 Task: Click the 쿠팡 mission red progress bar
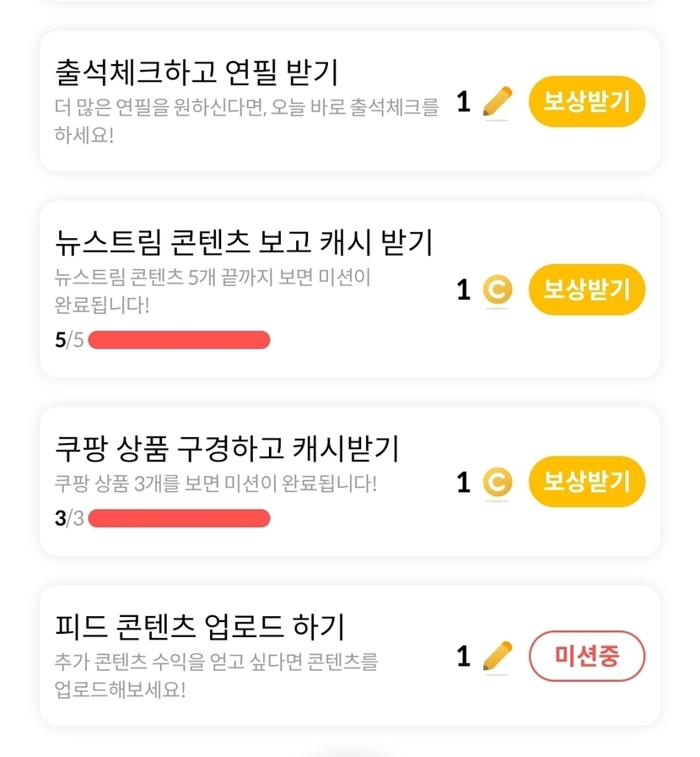(179, 518)
